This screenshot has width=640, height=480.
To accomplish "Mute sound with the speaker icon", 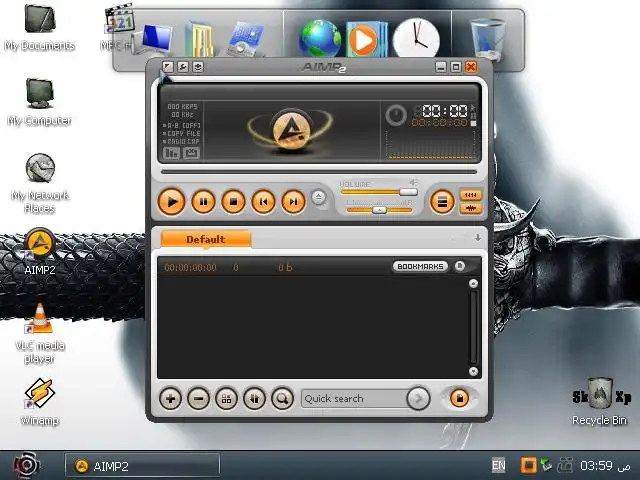I will pos(414,182).
